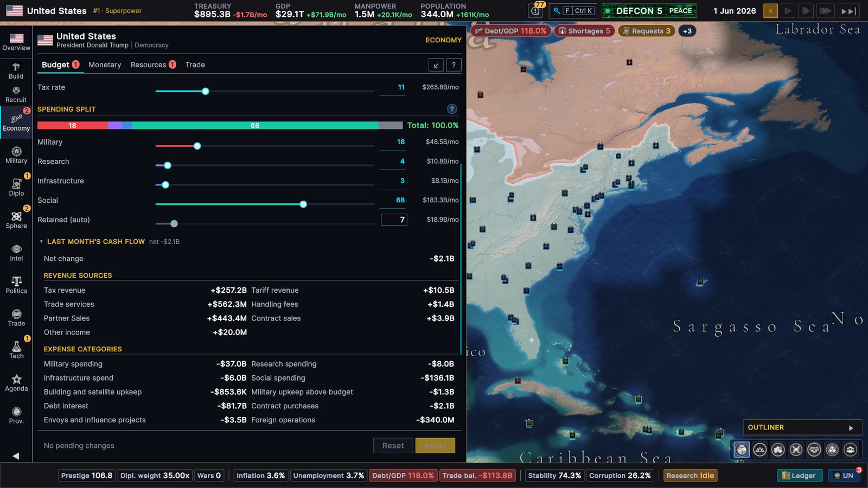Switch to the Budget tab

(x=60, y=65)
